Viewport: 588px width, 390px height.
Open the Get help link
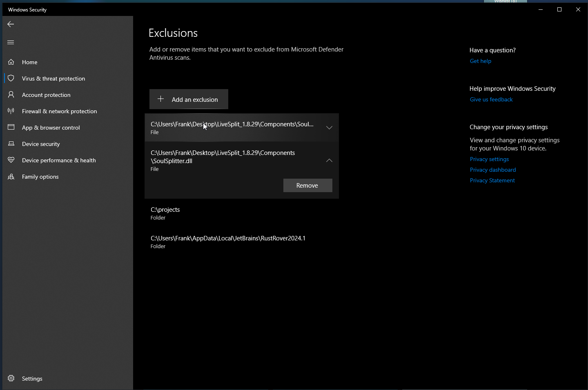coord(480,61)
